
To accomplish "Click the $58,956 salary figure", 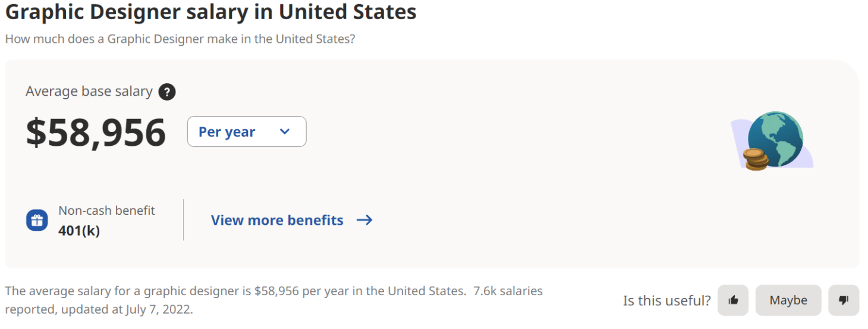I will tap(96, 133).
